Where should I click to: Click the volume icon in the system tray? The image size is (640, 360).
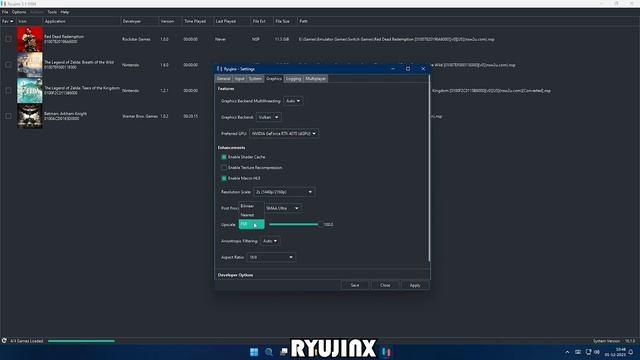597,352
